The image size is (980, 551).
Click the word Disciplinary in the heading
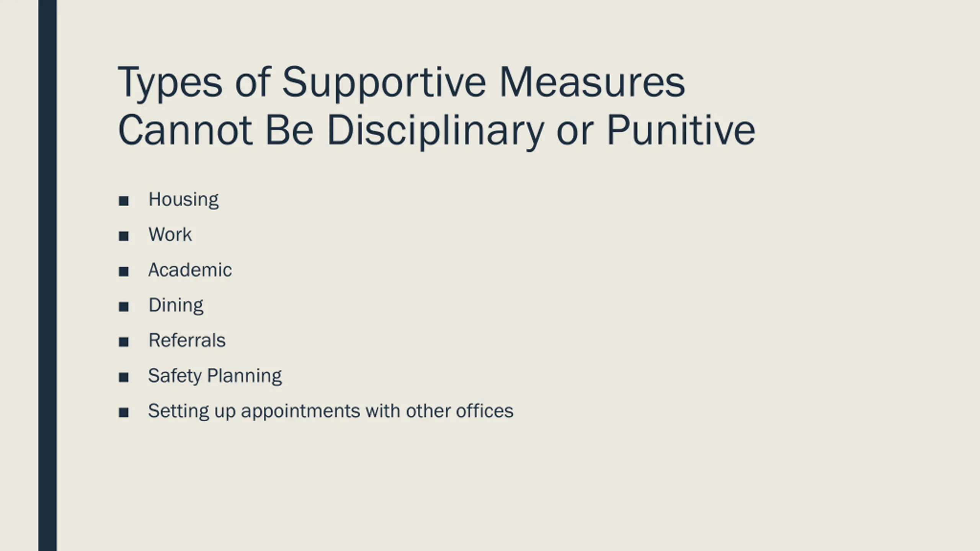(435, 132)
